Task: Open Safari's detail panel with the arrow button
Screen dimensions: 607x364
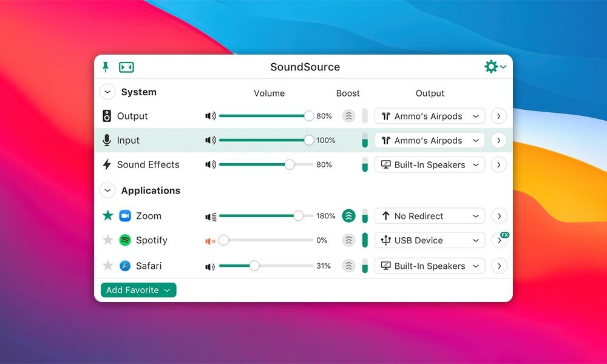Action: pos(498,266)
